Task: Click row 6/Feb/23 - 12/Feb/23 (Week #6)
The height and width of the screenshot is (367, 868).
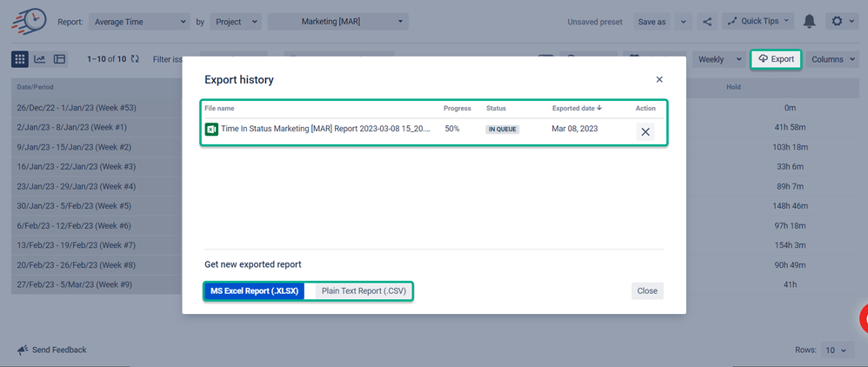Action: [74, 226]
